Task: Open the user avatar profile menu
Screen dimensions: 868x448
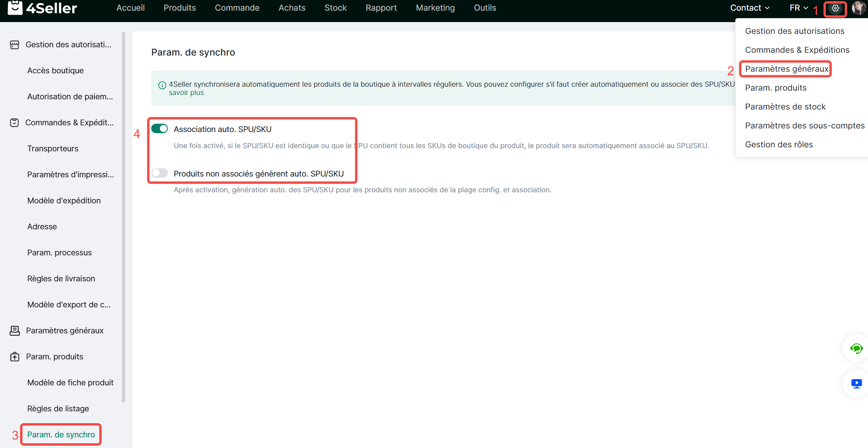Action: [x=859, y=8]
